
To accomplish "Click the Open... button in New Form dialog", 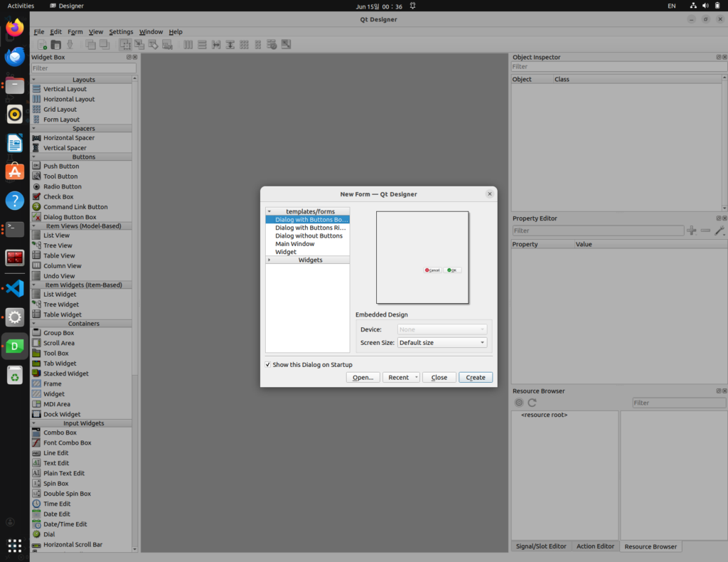I will coord(363,377).
